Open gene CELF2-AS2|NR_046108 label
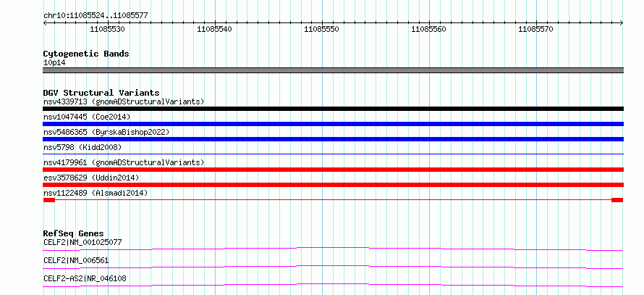 tap(85, 279)
